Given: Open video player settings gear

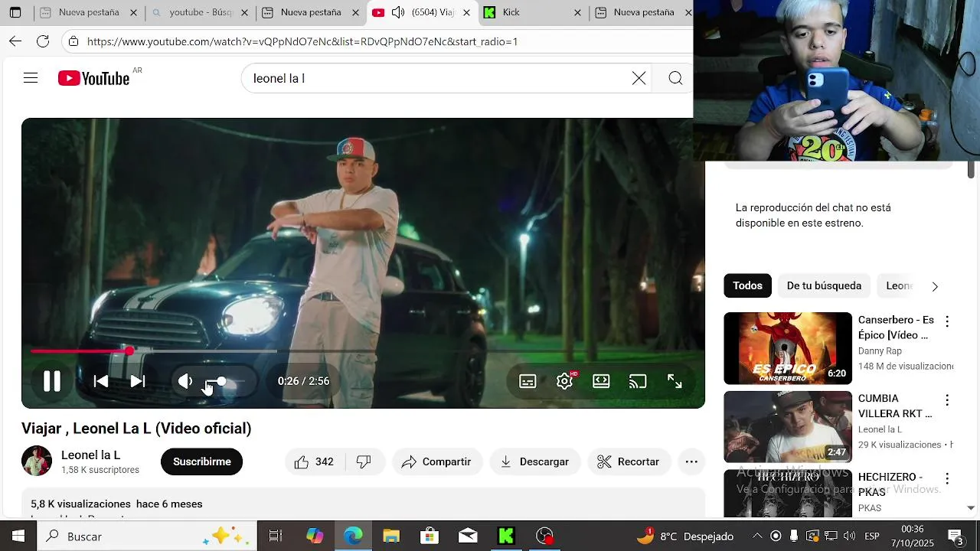Looking at the screenshot, I should 564,381.
